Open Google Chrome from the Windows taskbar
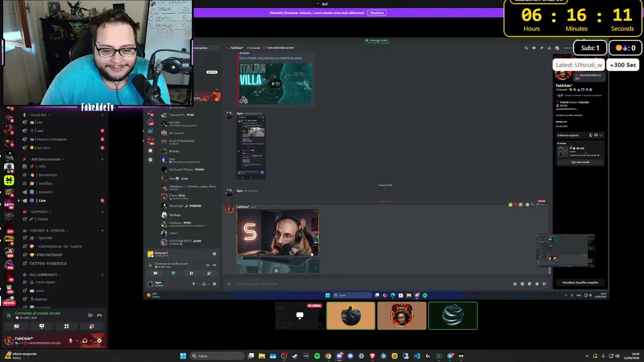The height and width of the screenshot is (362, 644). tap(328, 356)
